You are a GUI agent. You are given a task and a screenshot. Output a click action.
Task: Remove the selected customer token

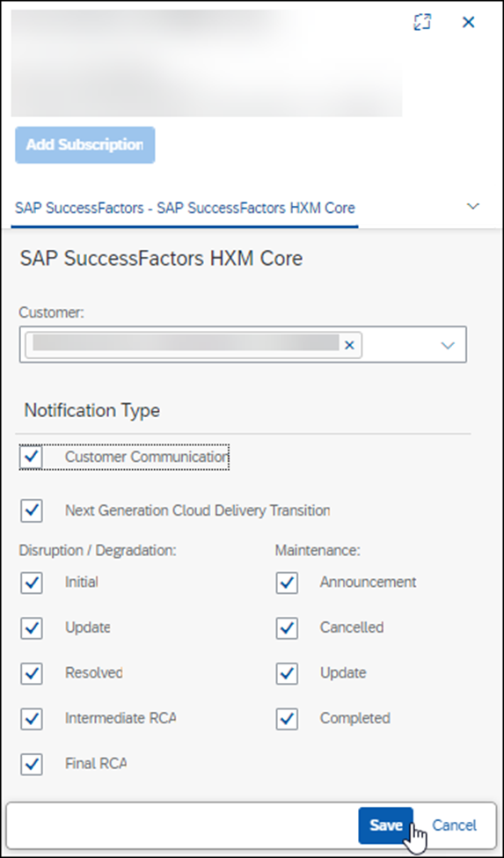pos(349,345)
